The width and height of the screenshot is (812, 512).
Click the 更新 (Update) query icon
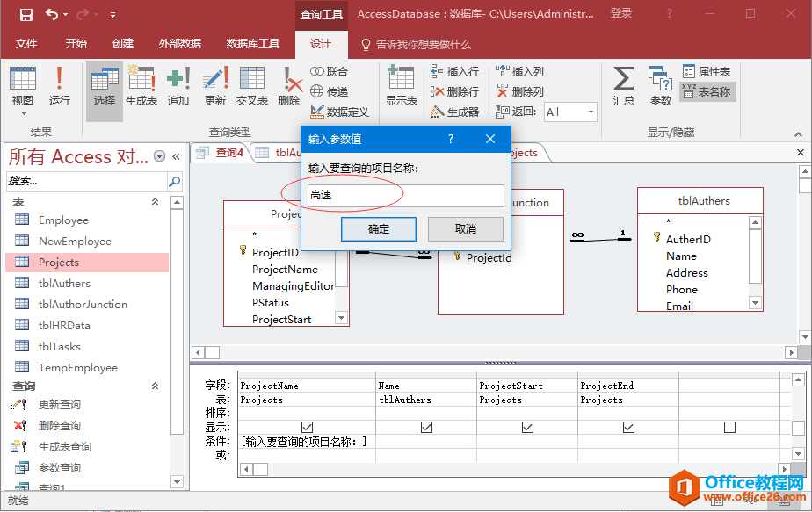pos(215,86)
